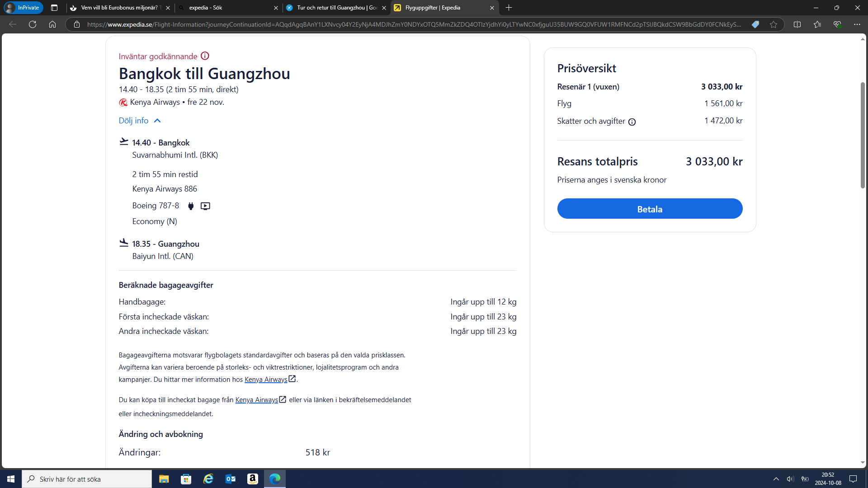This screenshot has width=868, height=488.
Task: Click the shopping price tag icon in address bar
Action: [x=755, y=24]
